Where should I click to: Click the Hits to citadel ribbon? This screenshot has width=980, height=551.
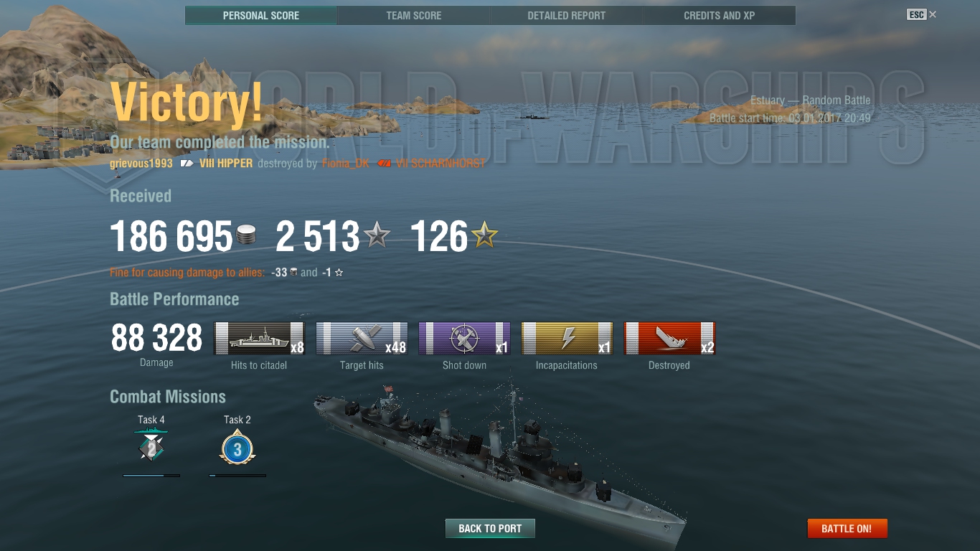point(259,338)
